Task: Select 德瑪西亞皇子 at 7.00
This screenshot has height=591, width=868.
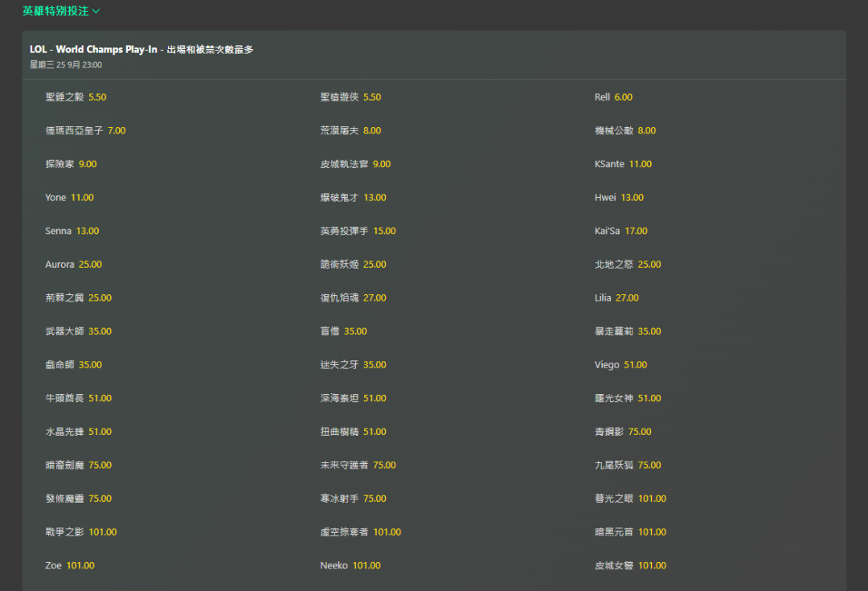Action: pos(117,131)
